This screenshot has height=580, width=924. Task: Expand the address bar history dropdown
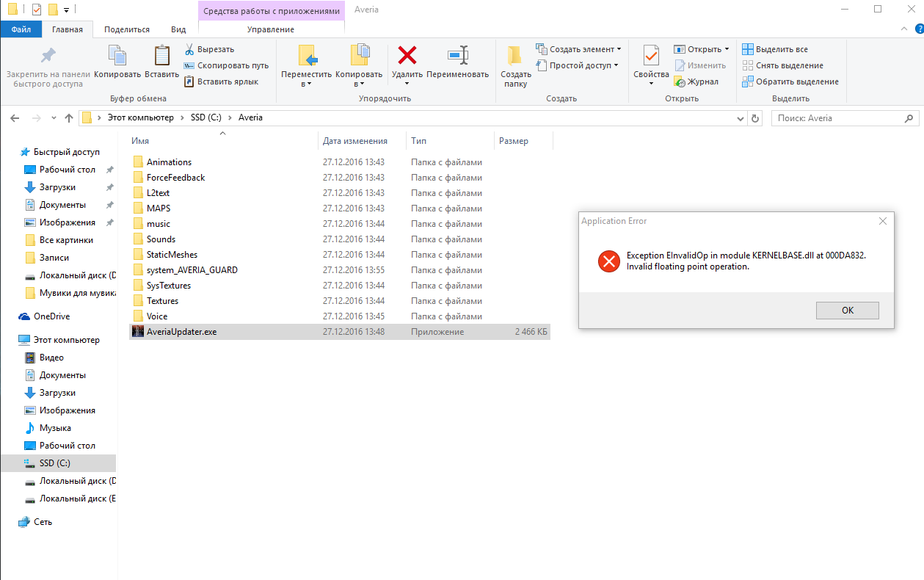[x=739, y=117]
